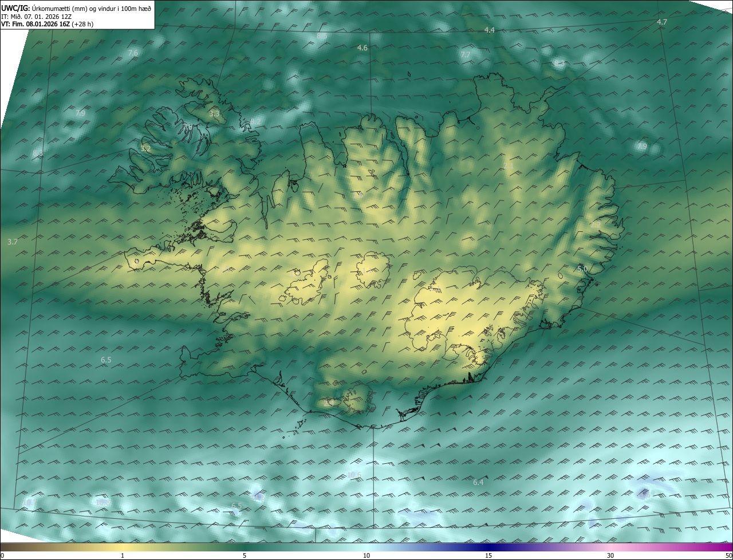Select the valid time "VT: Fim. 08.01.2026 16Z"
Image resolution: width=733 pixels, height=560 pixels.
35,24
